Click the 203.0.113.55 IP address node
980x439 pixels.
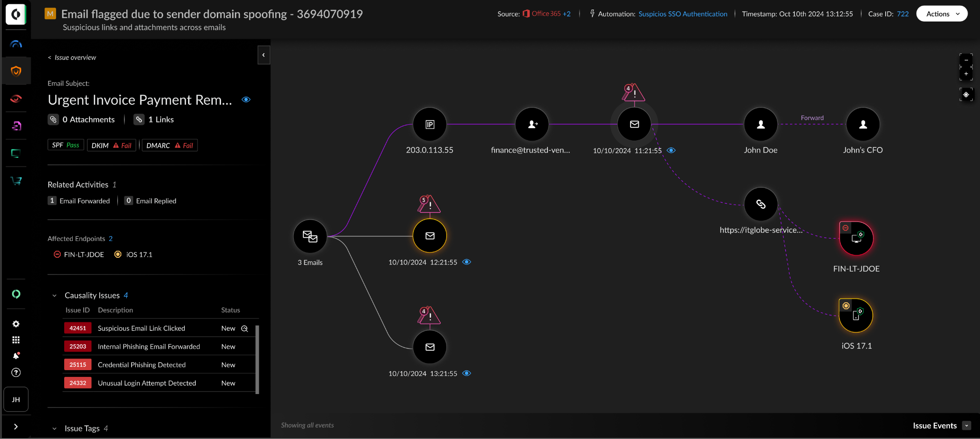(x=430, y=125)
